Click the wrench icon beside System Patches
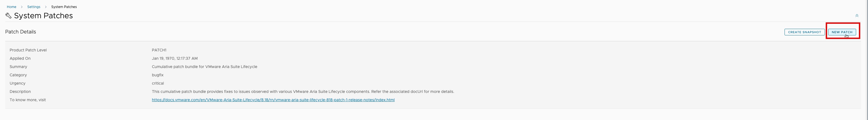Image resolution: width=868 pixels, height=120 pixels. 8,16
